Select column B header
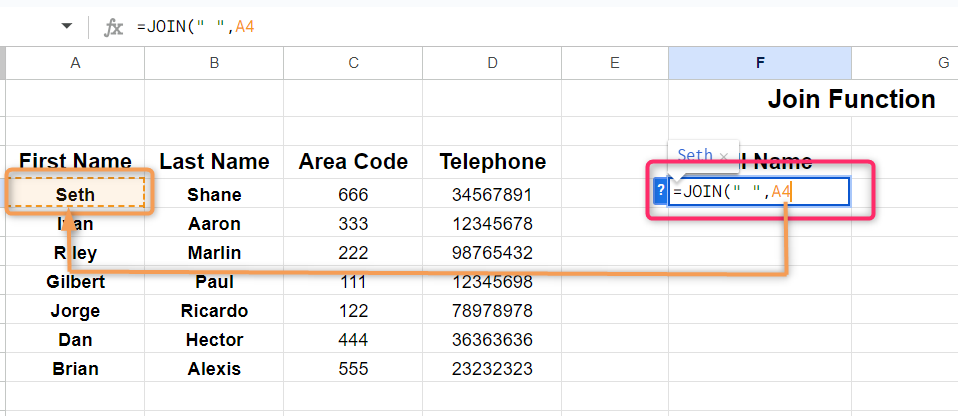958x416 pixels. [214, 63]
